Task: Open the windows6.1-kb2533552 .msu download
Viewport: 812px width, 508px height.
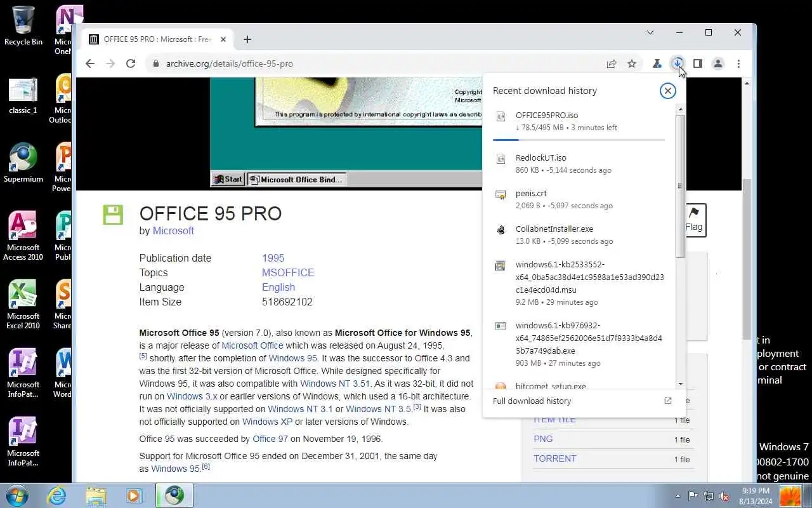Action: pos(579,283)
